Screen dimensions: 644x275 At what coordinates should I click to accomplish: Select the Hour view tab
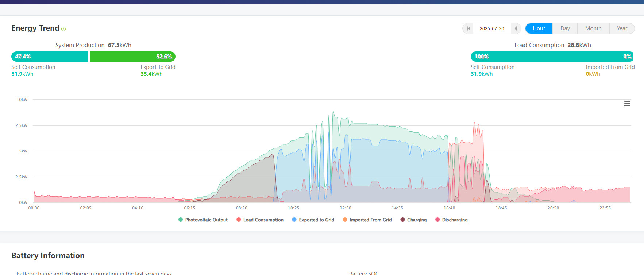click(539, 28)
